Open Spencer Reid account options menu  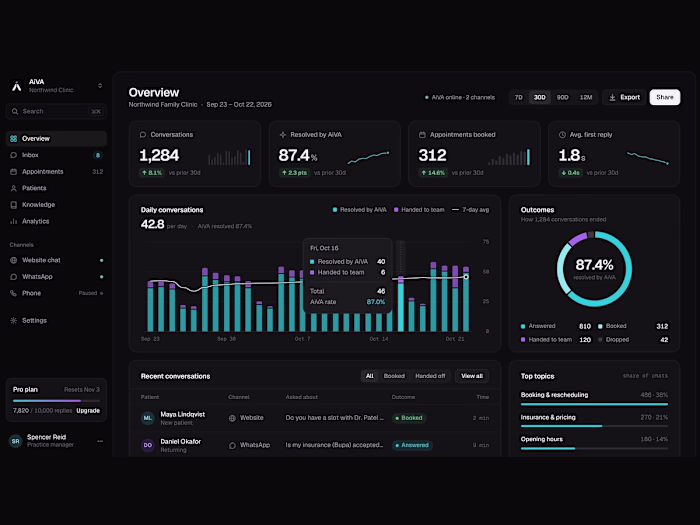100,441
